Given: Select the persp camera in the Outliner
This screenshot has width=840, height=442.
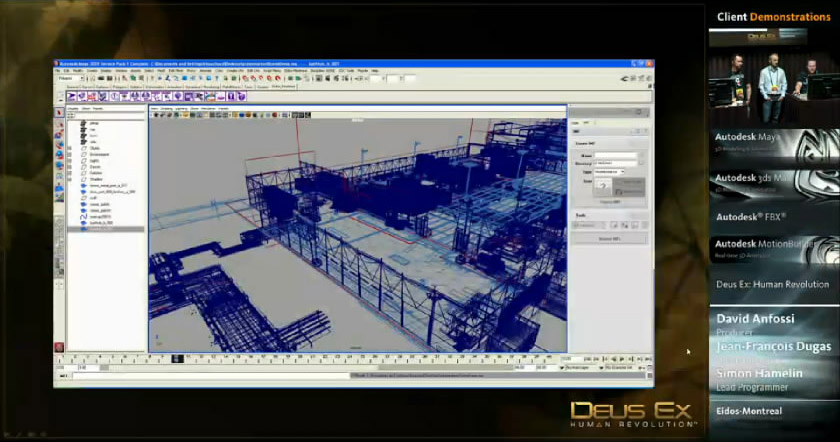Looking at the screenshot, I should (93, 122).
